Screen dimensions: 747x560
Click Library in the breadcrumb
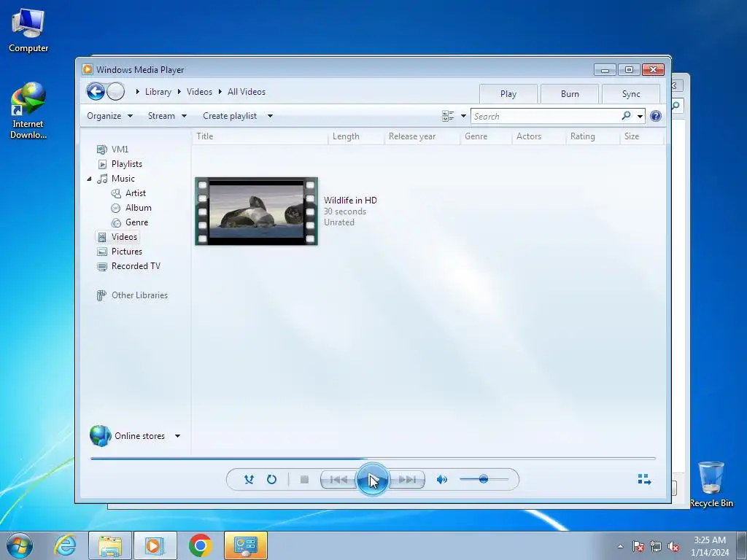tap(158, 92)
